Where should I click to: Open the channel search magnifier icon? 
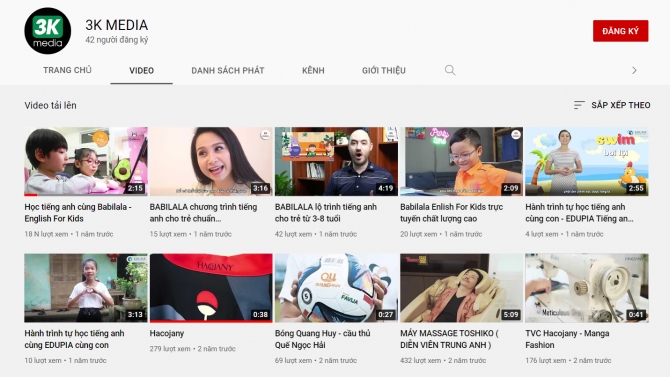click(450, 70)
